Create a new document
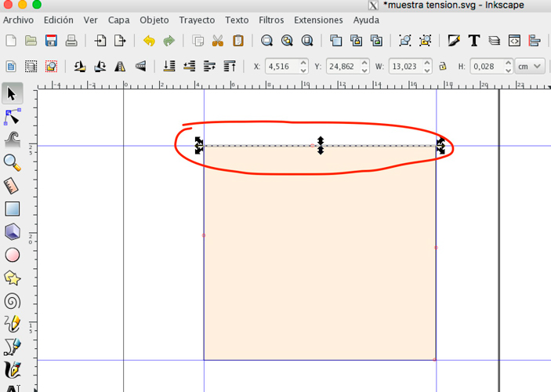The width and height of the screenshot is (551, 392). [11, 41]
